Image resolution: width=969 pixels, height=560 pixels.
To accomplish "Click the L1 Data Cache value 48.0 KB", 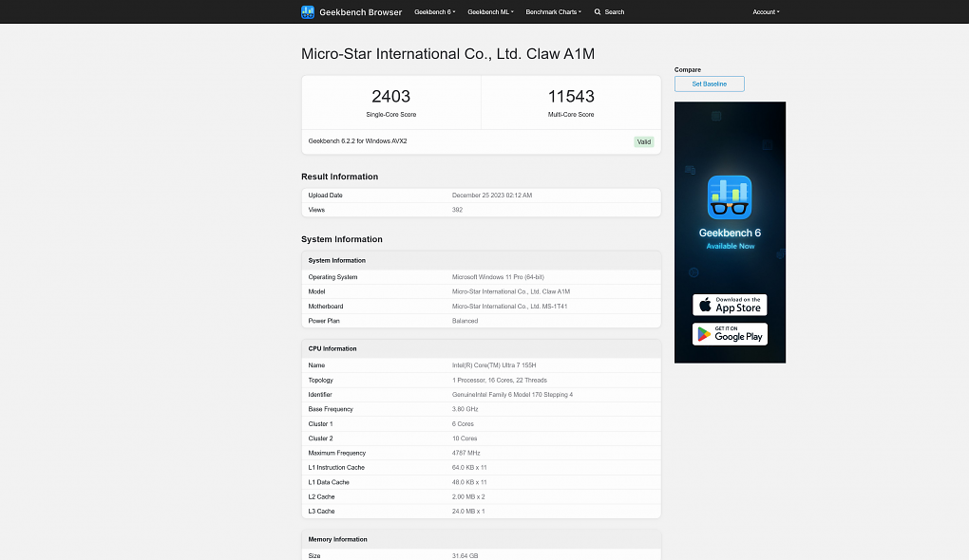I will coord(469,482).
